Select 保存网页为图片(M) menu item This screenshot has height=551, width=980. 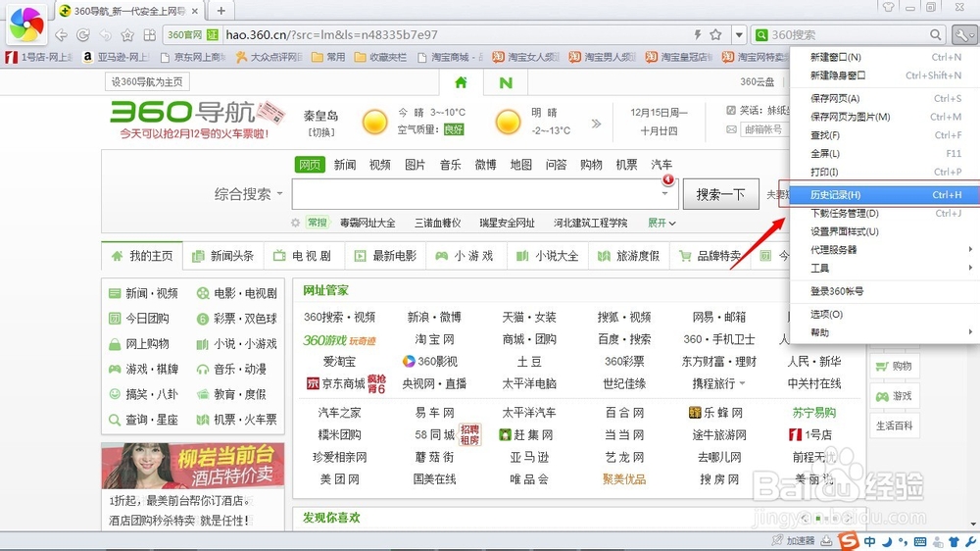click(885, 117)
